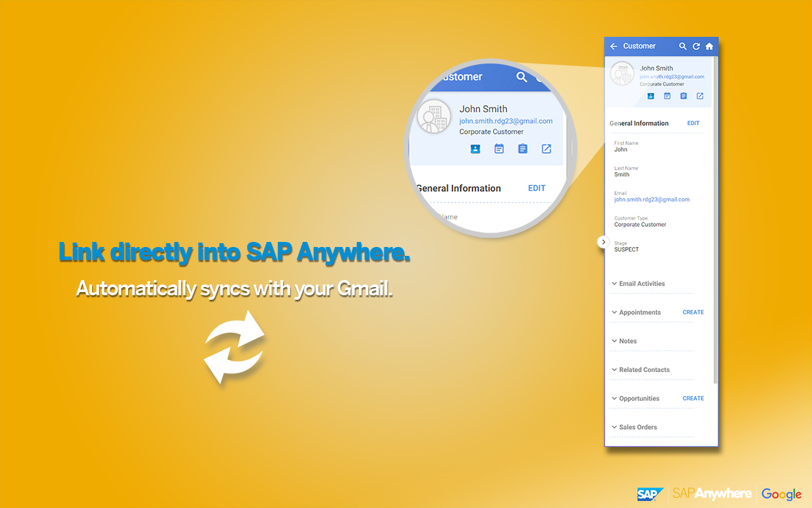This screenshot has width=812, height=508.
Task: Open contact card icon in side panel
Action: tap(651, 96)
